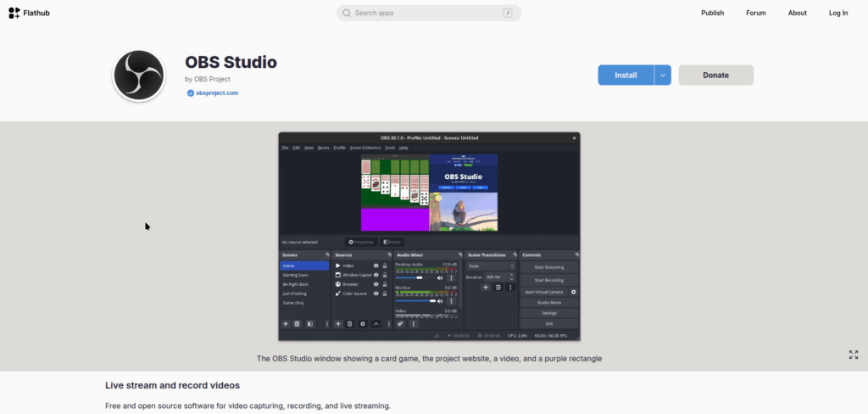
Task: Remove scene using the Scenes trash icon
Action: pos(297,324)
